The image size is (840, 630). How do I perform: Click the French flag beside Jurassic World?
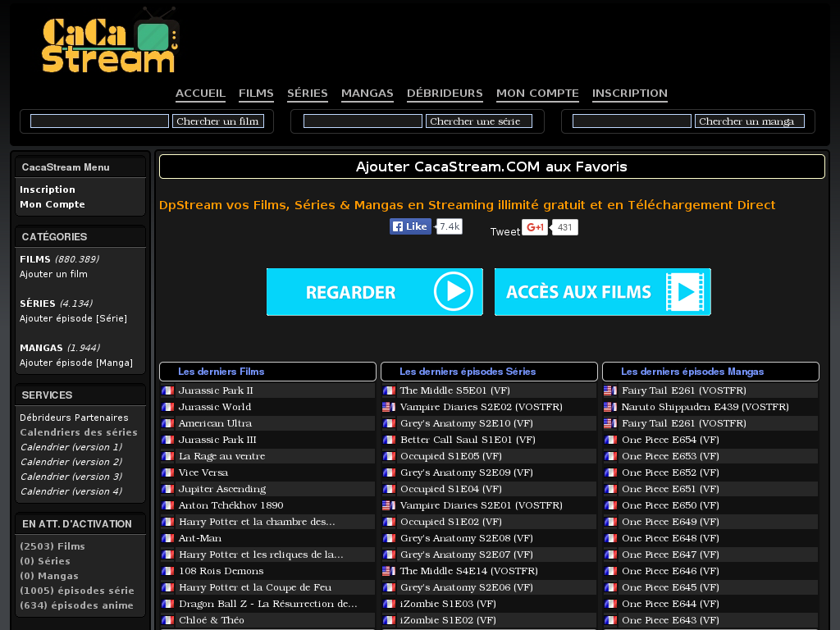(x=168, y=407)
